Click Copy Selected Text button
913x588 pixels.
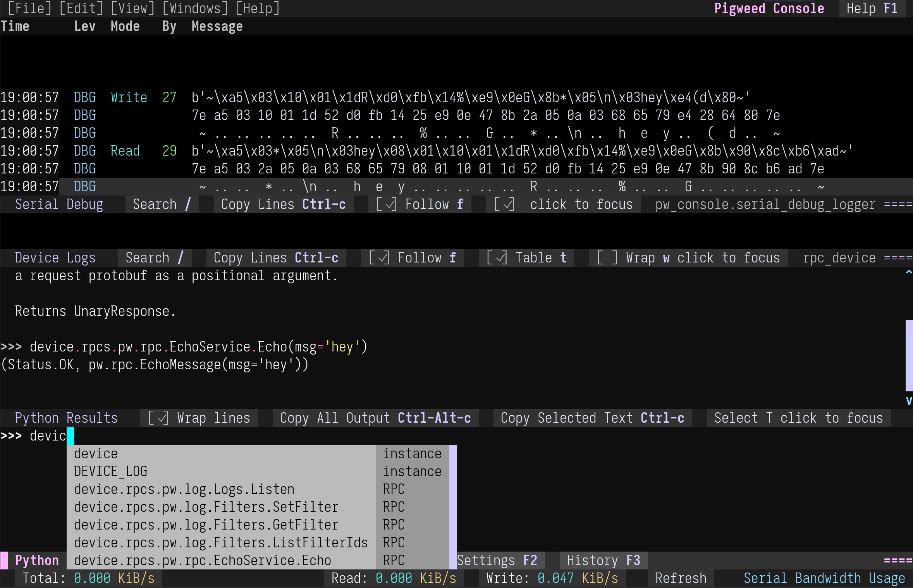(592, 418)
